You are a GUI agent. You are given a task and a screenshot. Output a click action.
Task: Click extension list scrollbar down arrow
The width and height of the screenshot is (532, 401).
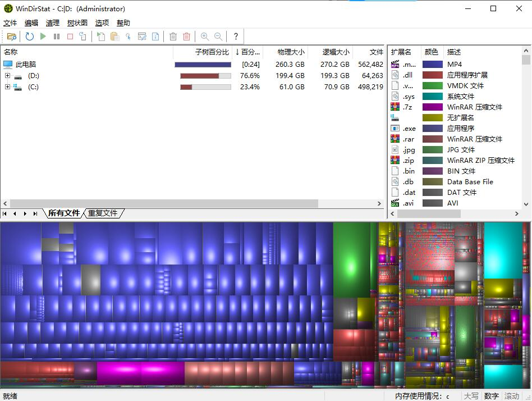click(526, 204)
